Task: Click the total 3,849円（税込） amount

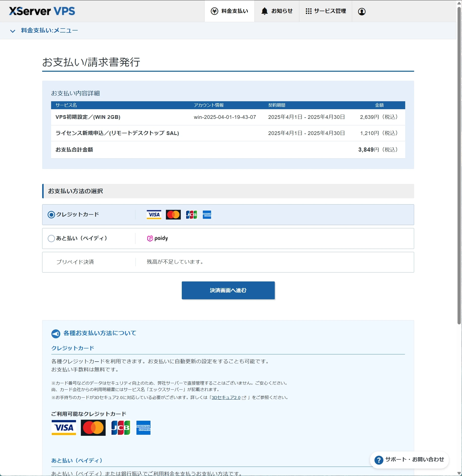Action: point(378,150)
